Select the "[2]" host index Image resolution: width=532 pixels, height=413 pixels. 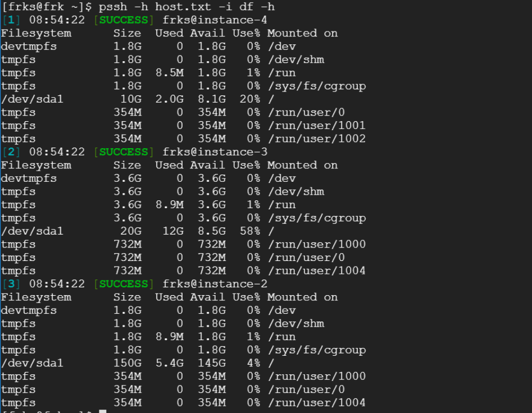11,152
